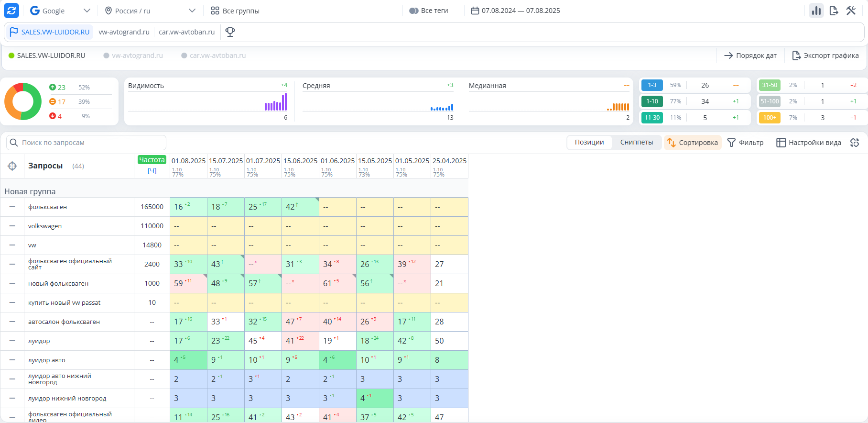
Task: Click Экспорт графика button
Action: click(825, 56)
